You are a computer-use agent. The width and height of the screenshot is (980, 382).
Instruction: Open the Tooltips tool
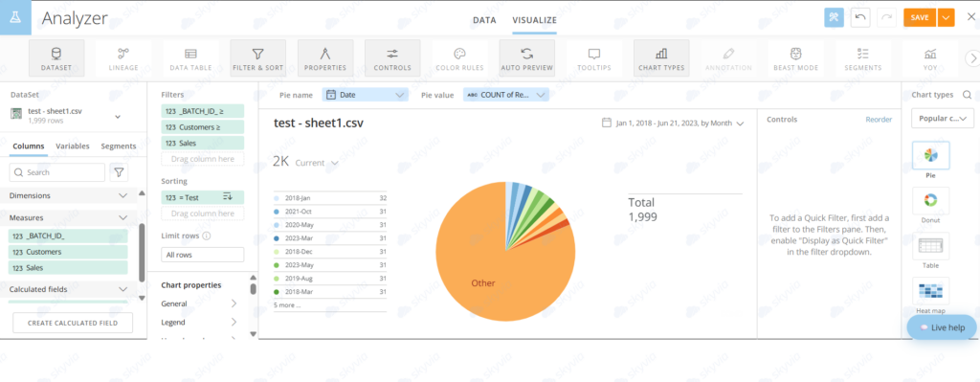[x=593, y=58]
